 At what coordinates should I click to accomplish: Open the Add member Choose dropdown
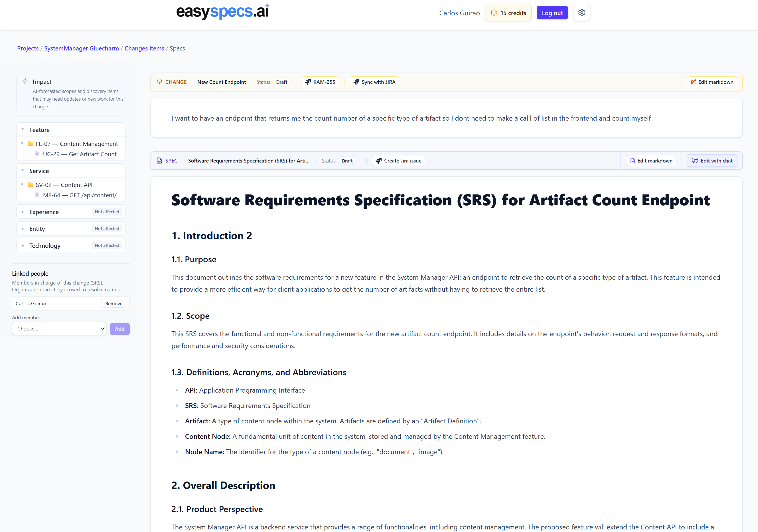(59, 329)
